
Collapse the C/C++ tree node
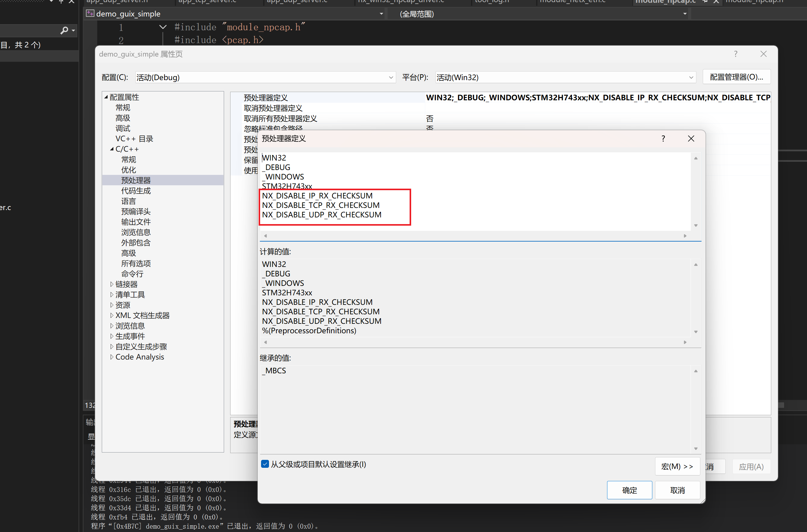tap(112, 149)
